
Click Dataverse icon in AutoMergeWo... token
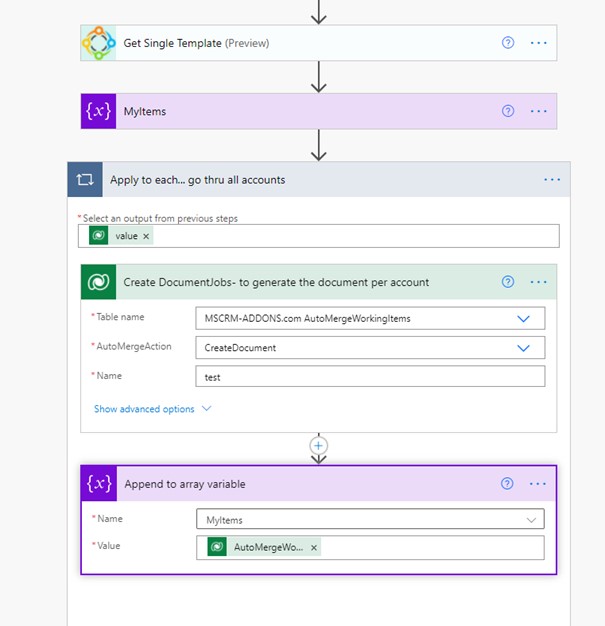pyautogui.click(x=217, y=547)
